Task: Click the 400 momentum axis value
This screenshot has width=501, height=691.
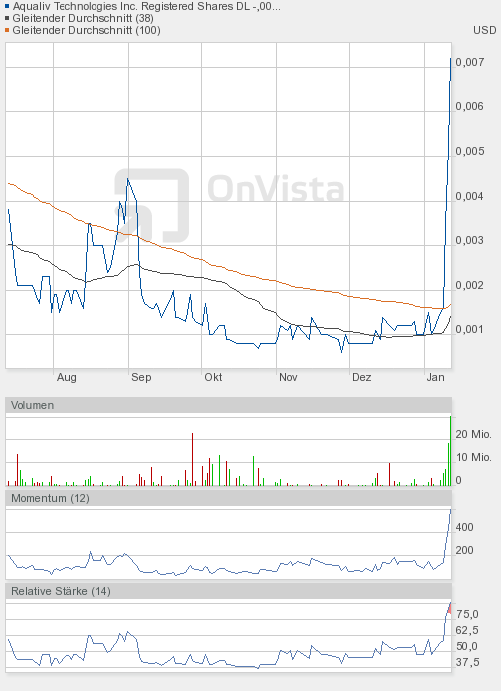Action: 464,528
